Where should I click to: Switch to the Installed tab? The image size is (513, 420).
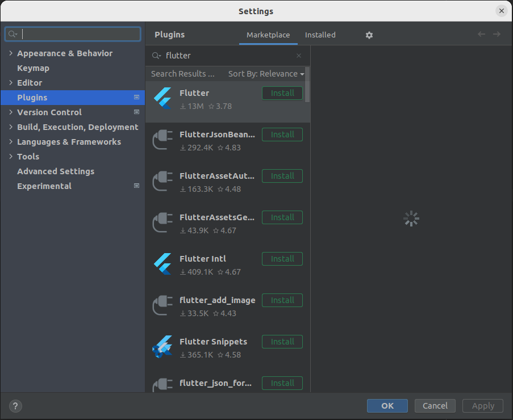pos(320,35)
